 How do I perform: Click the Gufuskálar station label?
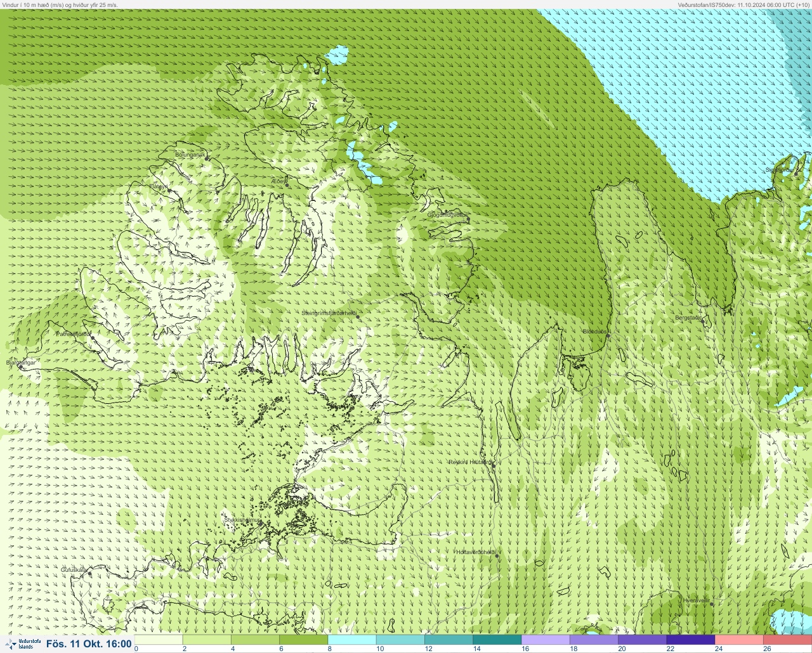(x=74, y=570)
